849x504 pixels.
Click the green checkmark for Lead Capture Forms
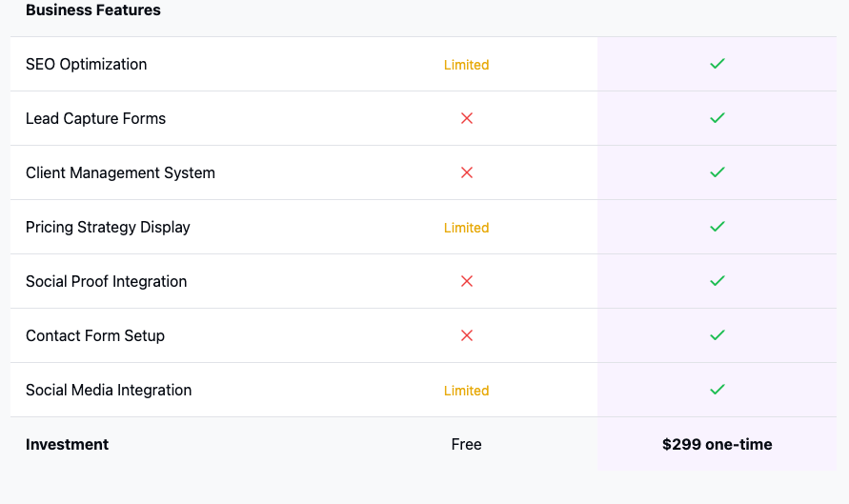click(x=717, y=118)
